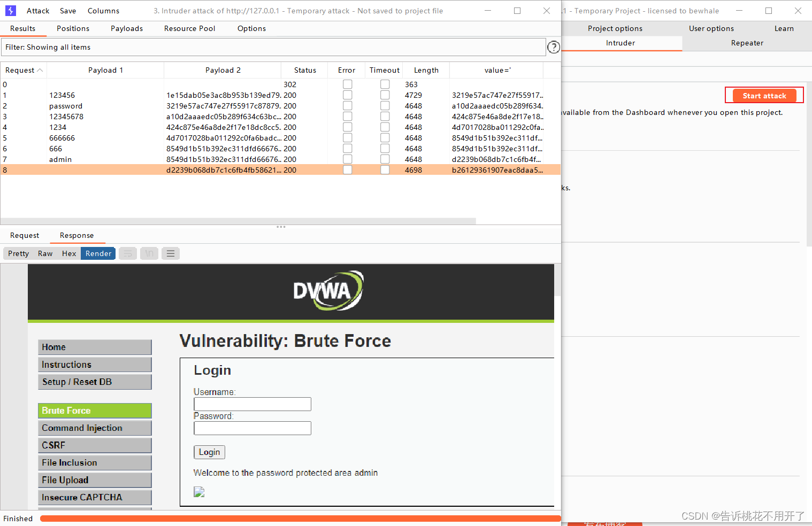Viewport: 812px width, 526px height.
Task: Focus the Username input field
Action: (252, 404)
